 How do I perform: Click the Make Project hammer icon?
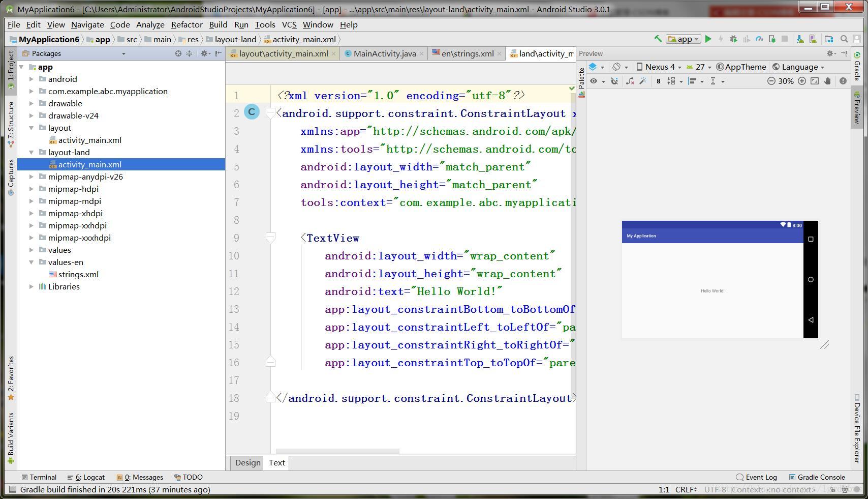658,39
